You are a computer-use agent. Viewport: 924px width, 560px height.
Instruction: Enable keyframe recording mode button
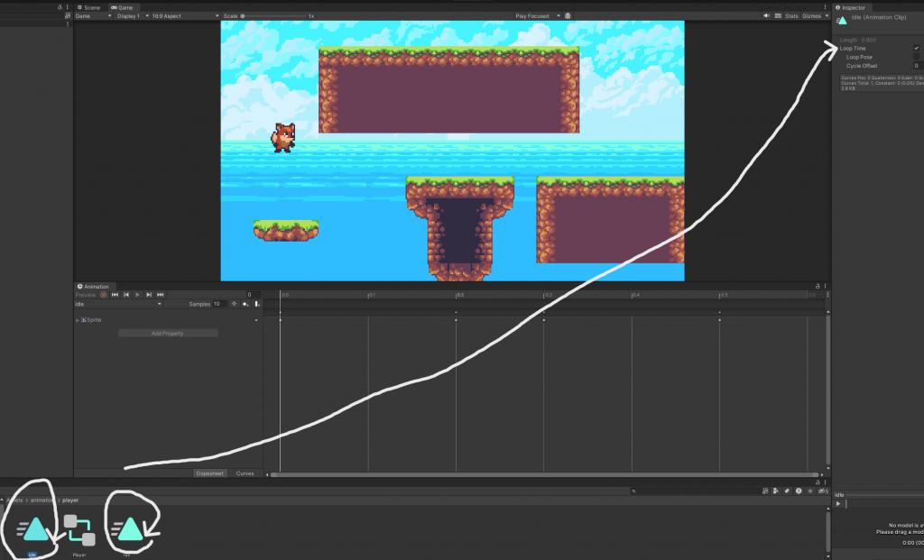(104, 295)
